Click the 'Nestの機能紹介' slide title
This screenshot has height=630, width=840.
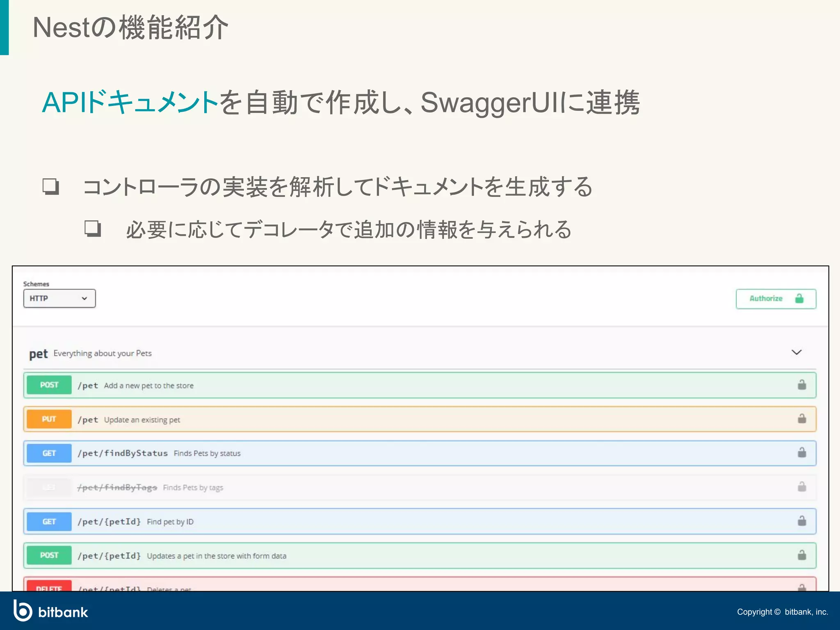(x=130, y=27)
